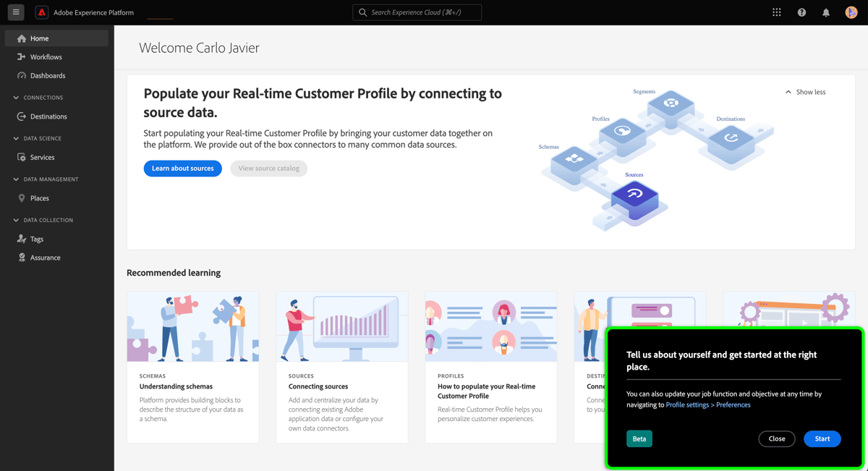
Task: Click in the Search Experience Cloud field
Action: click(x=417, y=12)
